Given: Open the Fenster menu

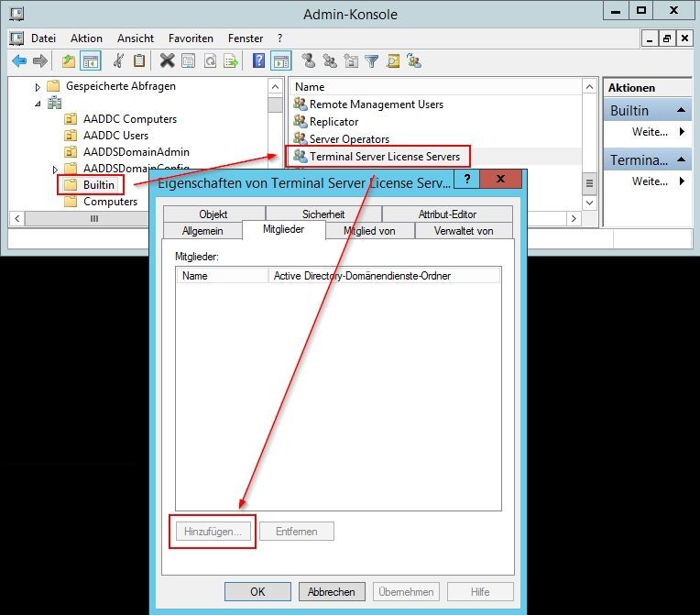Looking at the screenshot, I should [x=246, y=38].
